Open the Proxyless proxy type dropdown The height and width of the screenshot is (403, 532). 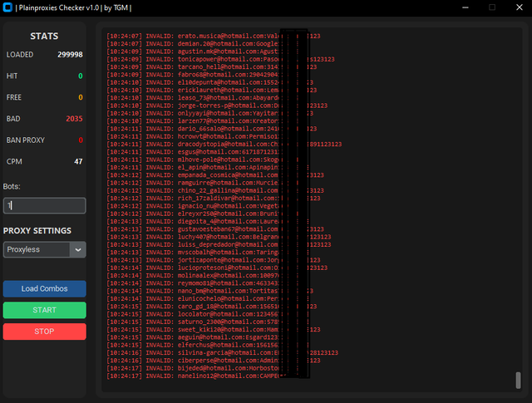coord(37,249)
